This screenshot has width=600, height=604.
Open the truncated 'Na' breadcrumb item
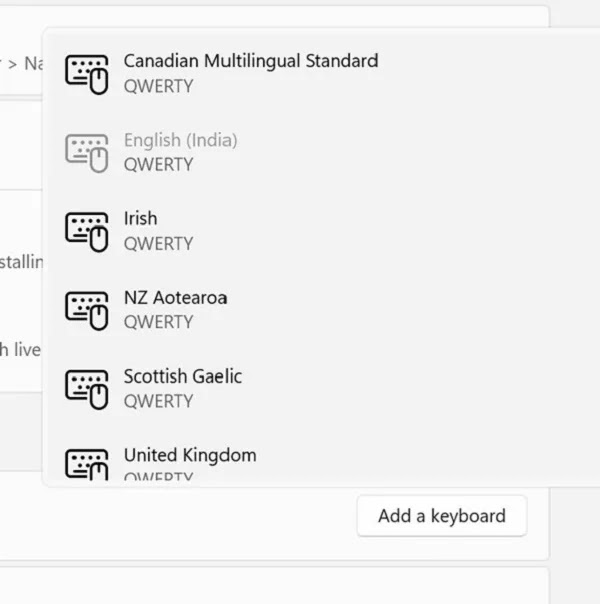[x=33, y=64]
